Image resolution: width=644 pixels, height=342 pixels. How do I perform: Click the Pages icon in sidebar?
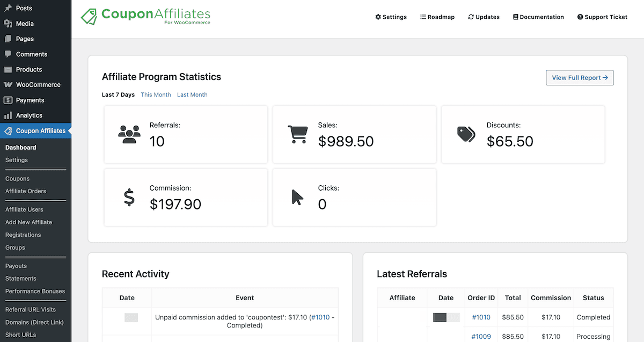[x=8, y=39]
